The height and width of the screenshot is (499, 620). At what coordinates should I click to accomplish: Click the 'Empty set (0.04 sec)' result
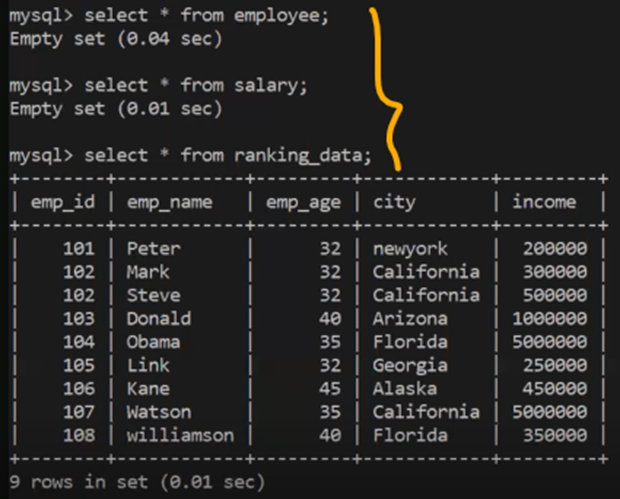116,39
